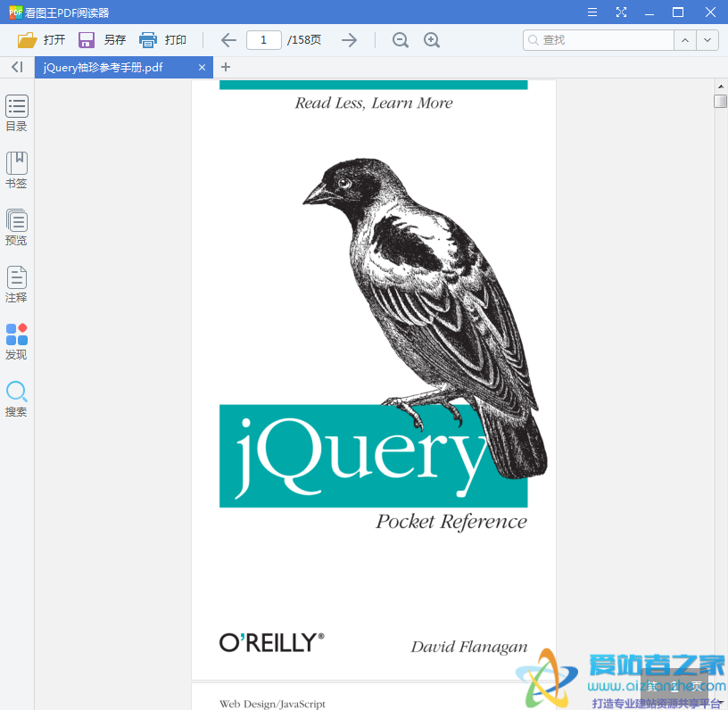
Task: Open the 书签 bookmarks panel
Action: tap(16, 170)
